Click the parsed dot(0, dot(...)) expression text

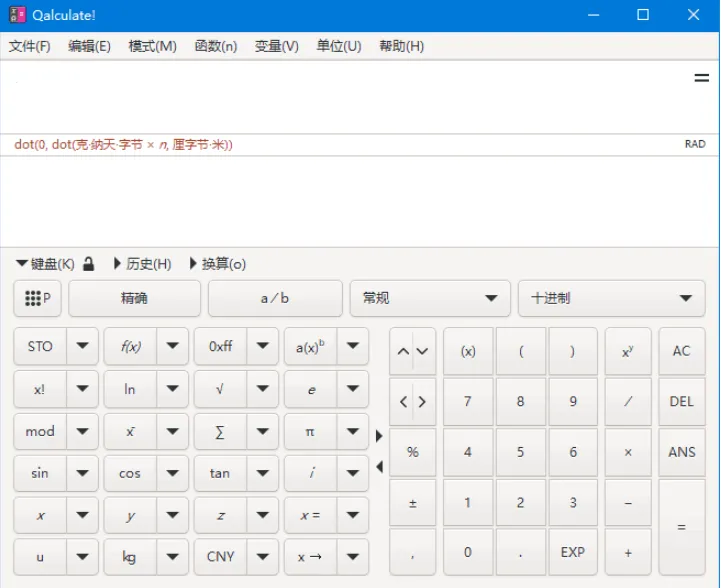(x=123, y=145)
